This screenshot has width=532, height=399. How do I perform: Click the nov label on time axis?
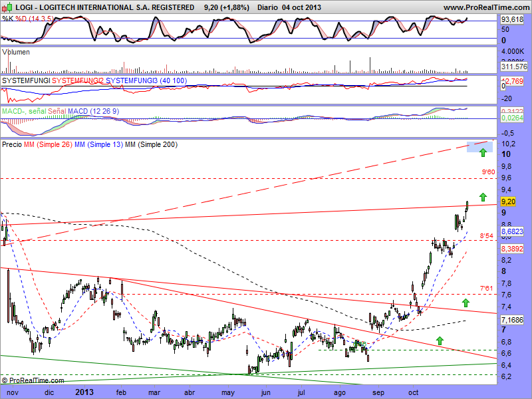point(13,392)
